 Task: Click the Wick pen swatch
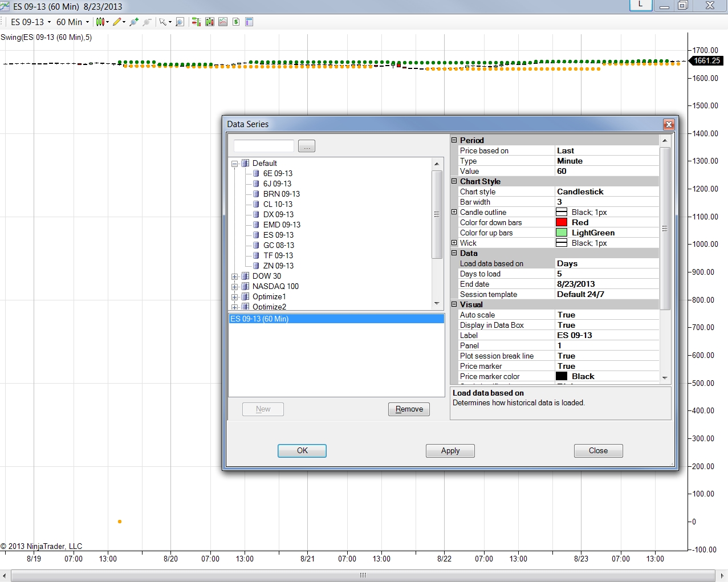(x=562, y=243)
